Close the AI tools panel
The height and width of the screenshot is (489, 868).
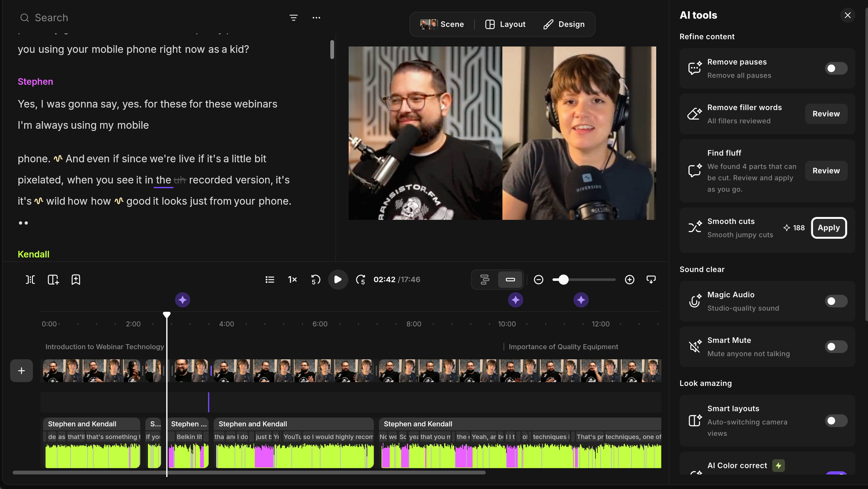847,15
